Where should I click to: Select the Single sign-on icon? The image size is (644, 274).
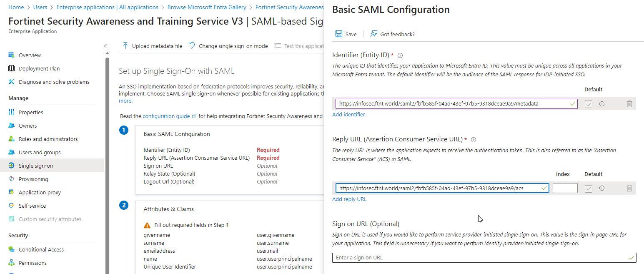tap(12, 166)
